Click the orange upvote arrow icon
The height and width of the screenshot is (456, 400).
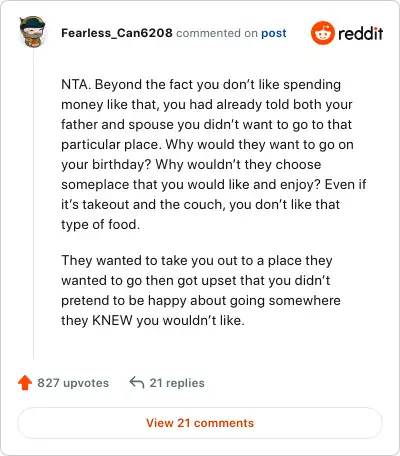coord(25,383)
